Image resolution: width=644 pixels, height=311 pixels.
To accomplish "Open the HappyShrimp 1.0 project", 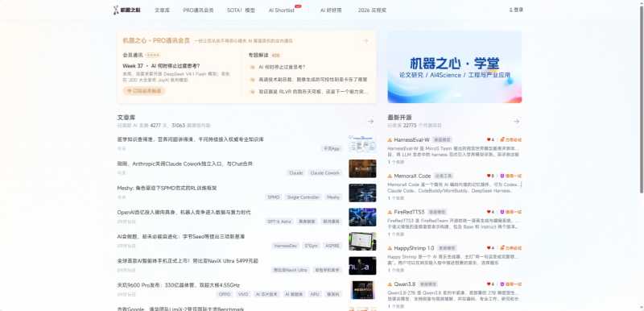I will tap(414, 248).
